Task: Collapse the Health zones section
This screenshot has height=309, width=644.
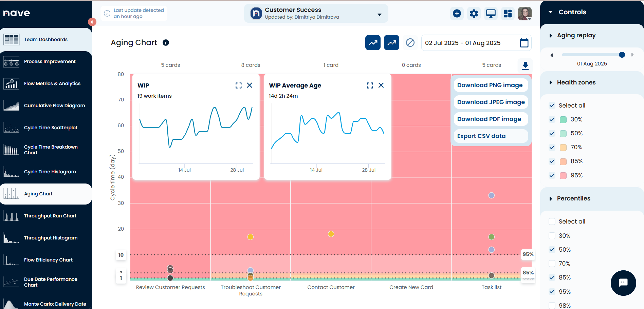Action: click(x=551, y=82)
